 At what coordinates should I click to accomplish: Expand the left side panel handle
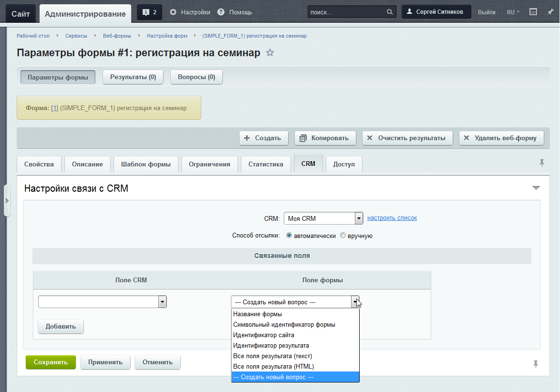coord(7,201)
